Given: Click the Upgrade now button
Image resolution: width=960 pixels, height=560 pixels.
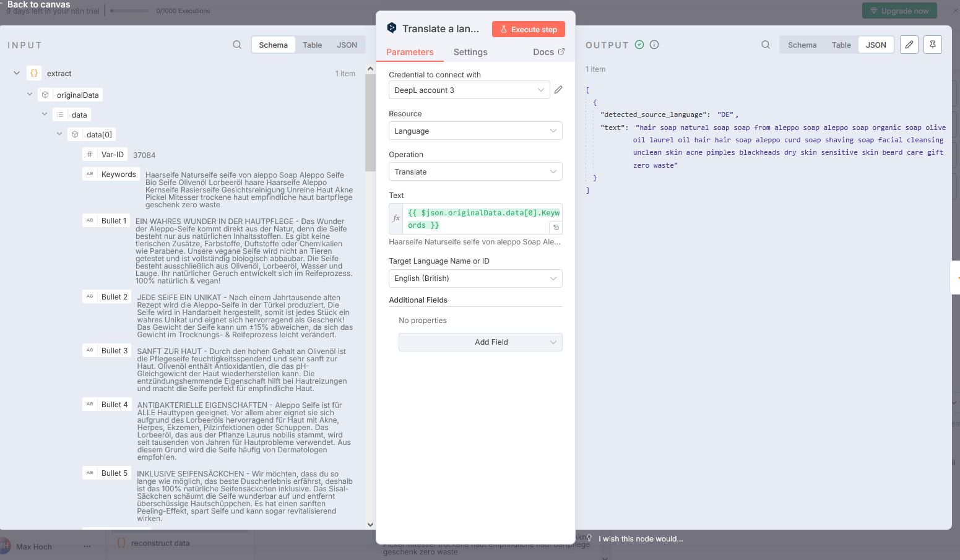Looking at the screenshot, I should (x=899, y=11).
